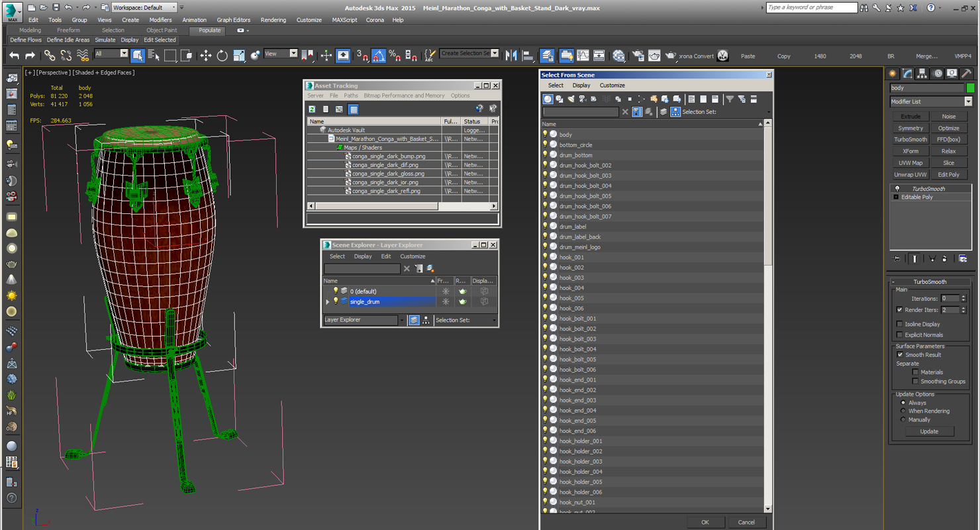Toggle the Angle Snap button
This screenshot has height=530, width=980.
pos(378,56)
